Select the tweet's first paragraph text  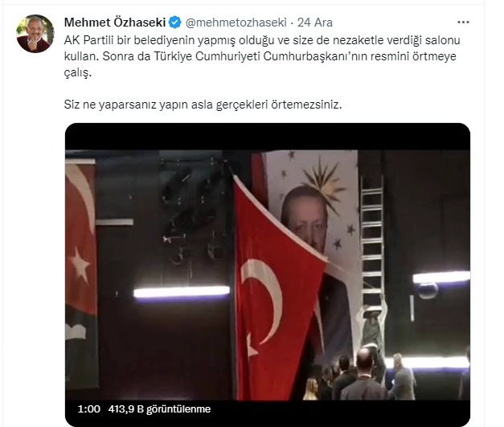(262, 56)
